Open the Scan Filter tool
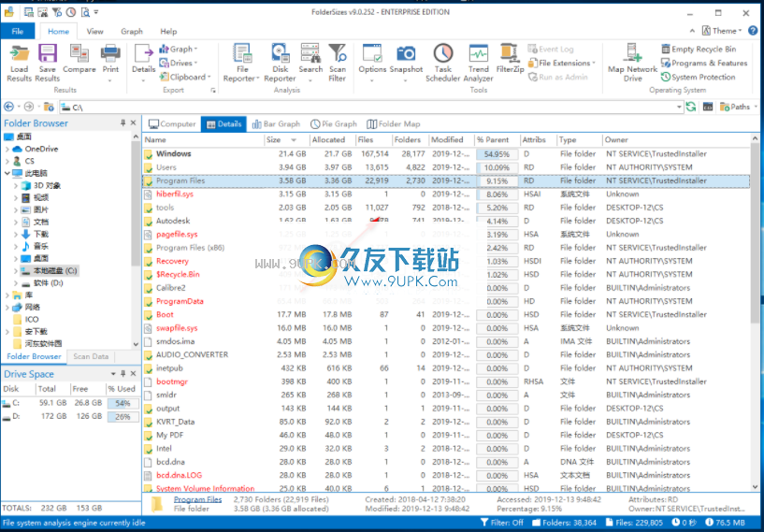This screenshot has width=764, height=532. click(338, 64)
